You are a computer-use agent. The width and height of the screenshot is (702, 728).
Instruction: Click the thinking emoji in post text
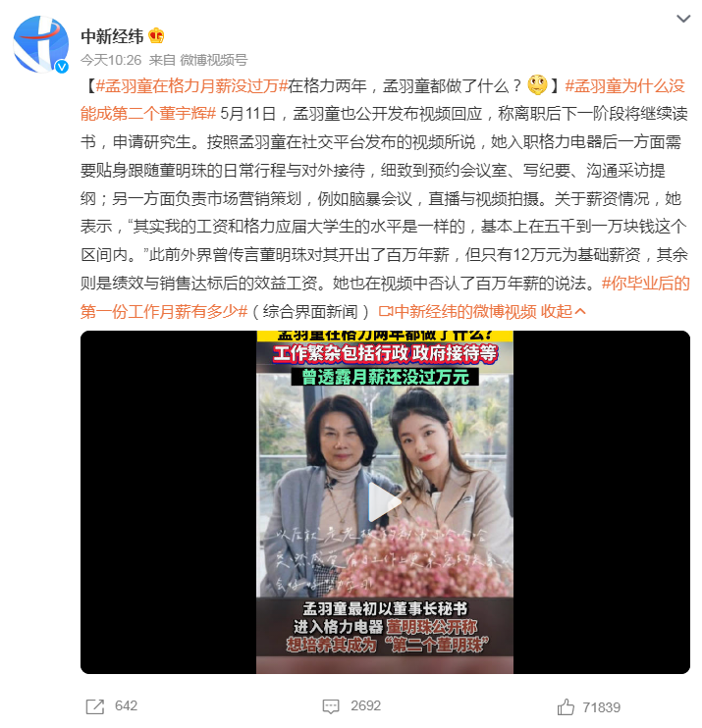537,85
